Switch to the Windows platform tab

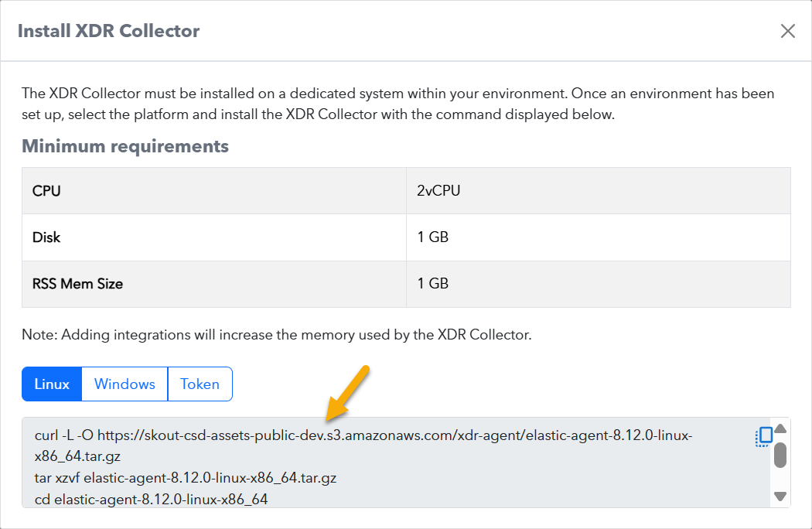125,384
